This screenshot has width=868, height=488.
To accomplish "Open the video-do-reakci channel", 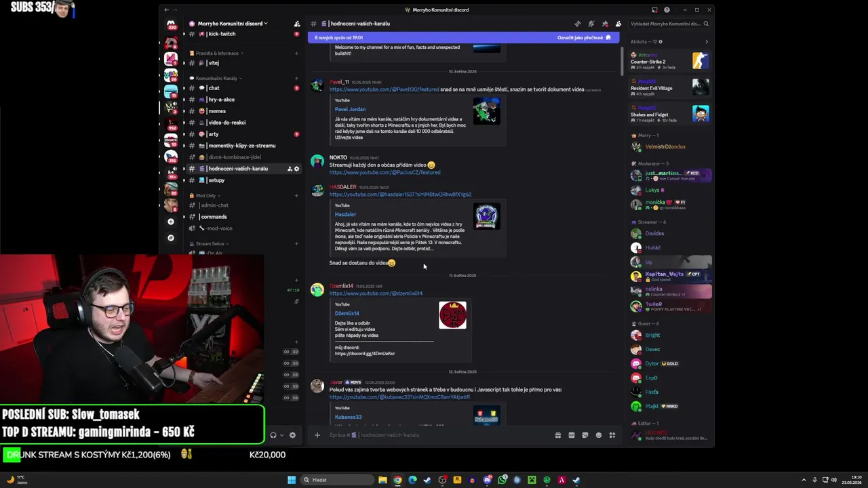I will pyautogui.click(x=241, y=123).
